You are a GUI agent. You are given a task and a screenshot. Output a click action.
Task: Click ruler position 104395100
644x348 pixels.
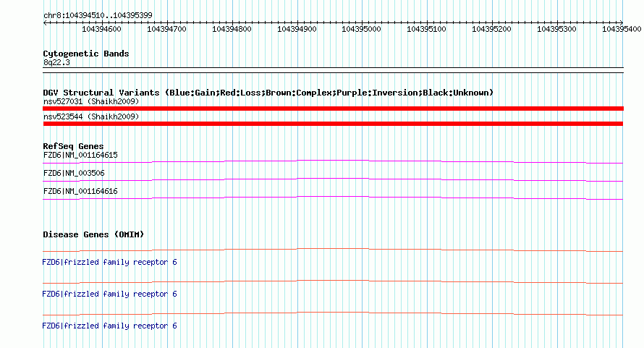426,29
